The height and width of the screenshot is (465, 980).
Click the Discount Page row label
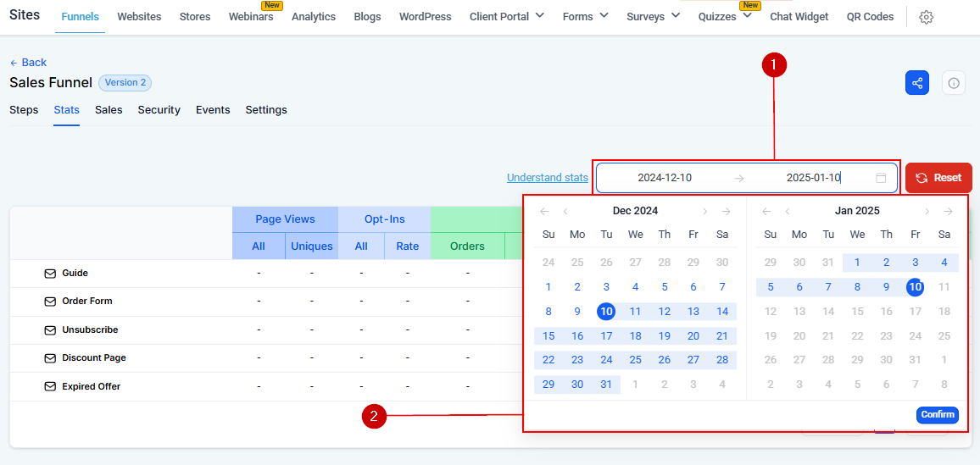click(94, 358)
